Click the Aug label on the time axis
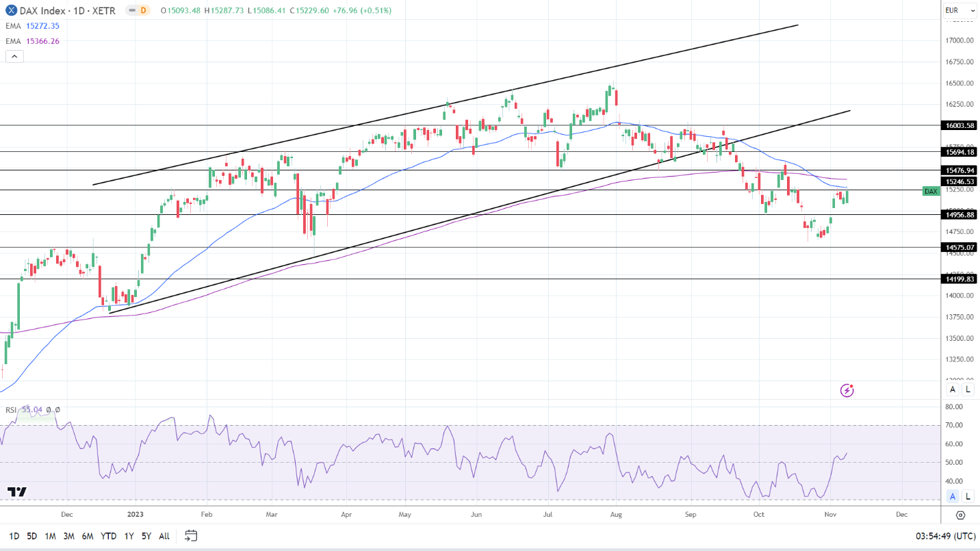This screenshot has width=980, height=551. click(x=616, y=513)
